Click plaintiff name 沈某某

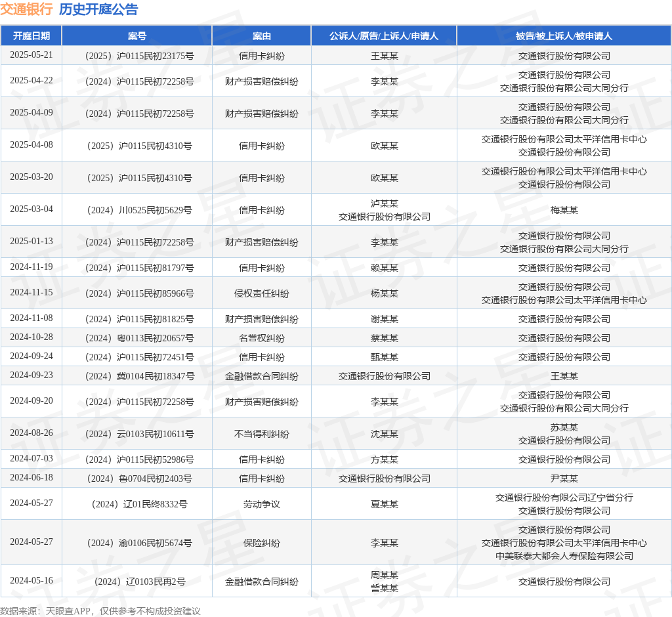click(385, 435)
